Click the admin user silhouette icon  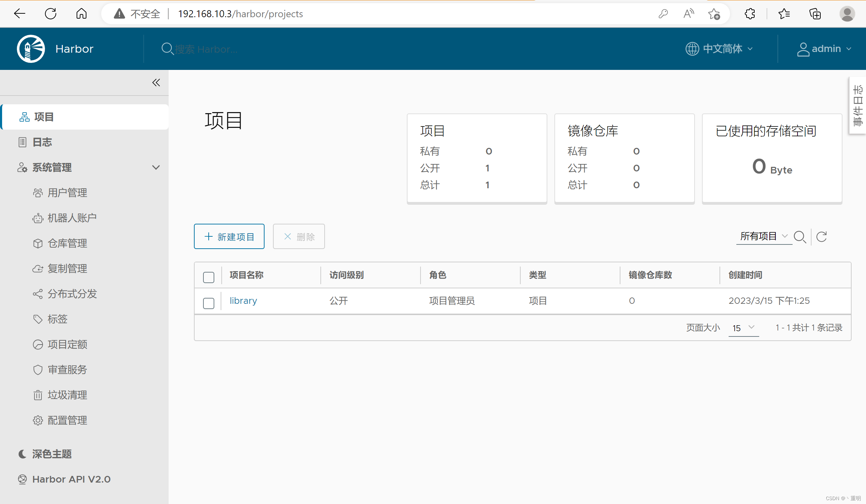(803, 49)
